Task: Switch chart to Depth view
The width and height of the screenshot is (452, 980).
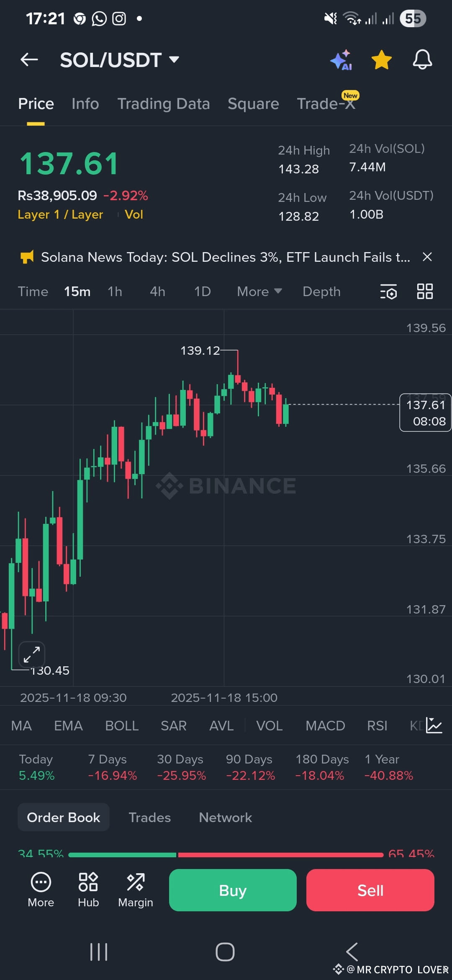Action: tap(321, 291)
